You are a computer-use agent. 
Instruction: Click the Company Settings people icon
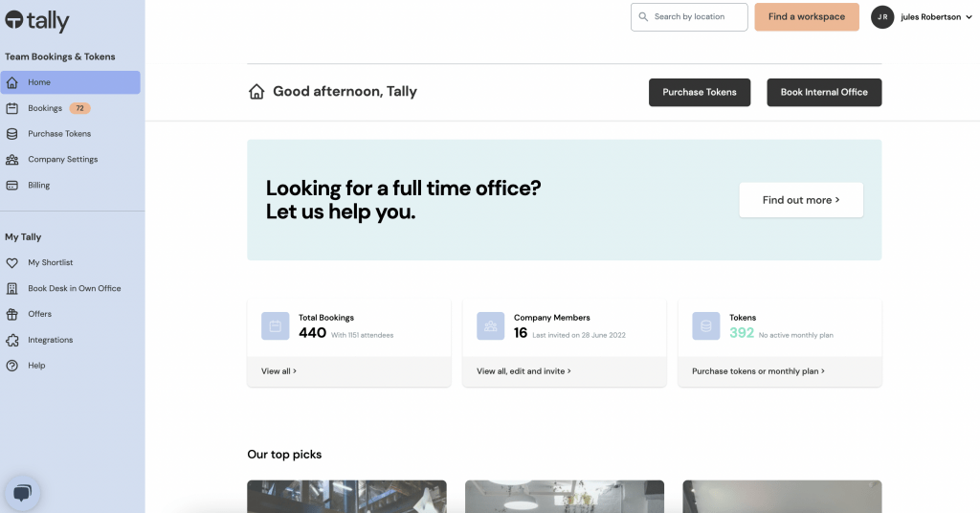click(11, 159)
